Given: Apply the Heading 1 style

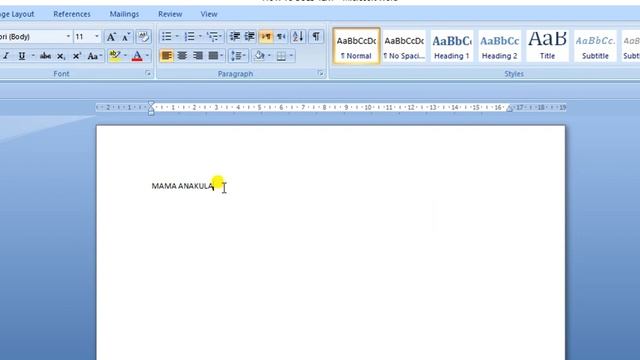Looking at the screenshot, I should (452, 46).
